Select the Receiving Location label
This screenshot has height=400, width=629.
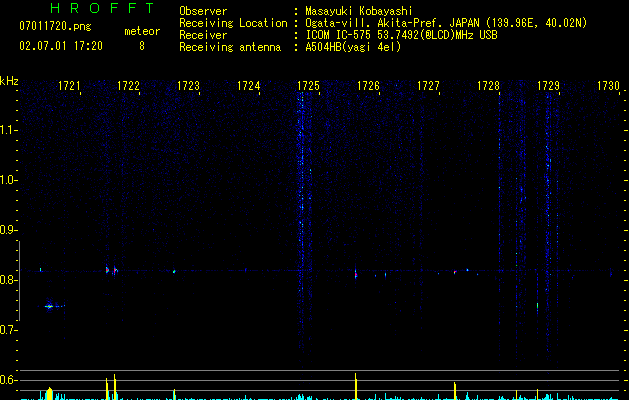click(x=233, y=23)
